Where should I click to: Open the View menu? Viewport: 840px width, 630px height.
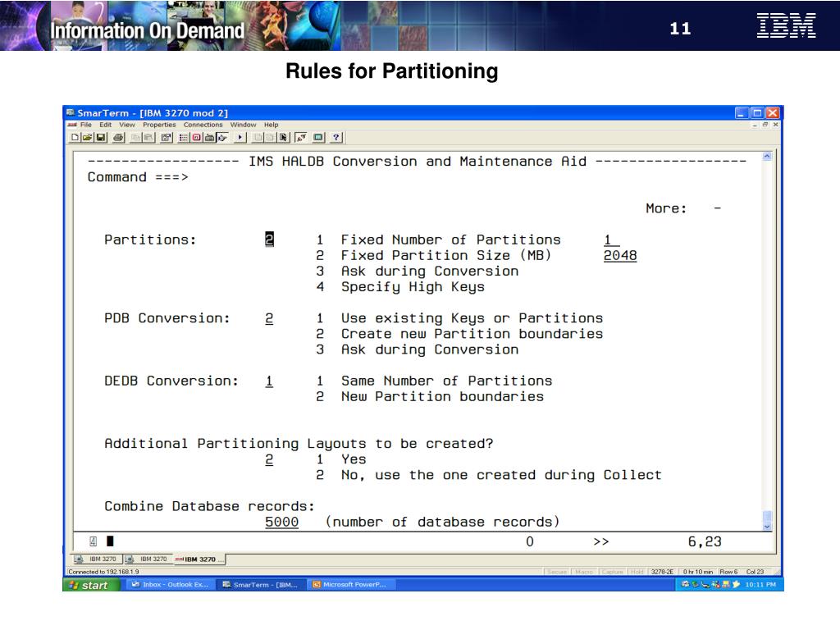(x=127, y=125)
